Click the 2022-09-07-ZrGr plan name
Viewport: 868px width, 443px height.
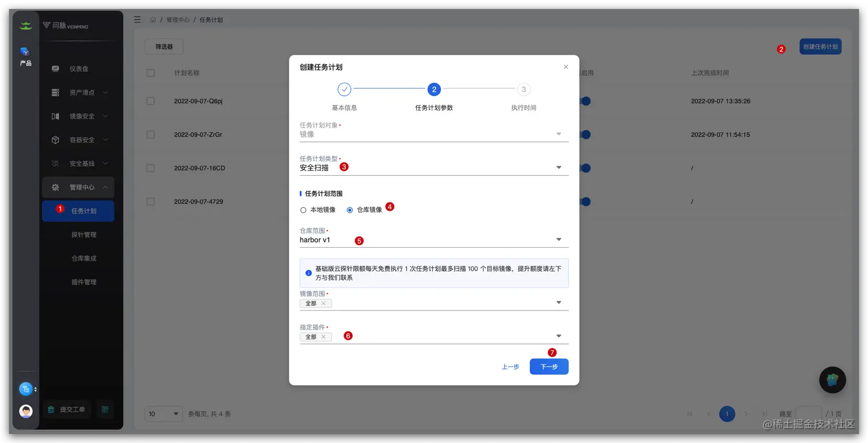(198, 134)
